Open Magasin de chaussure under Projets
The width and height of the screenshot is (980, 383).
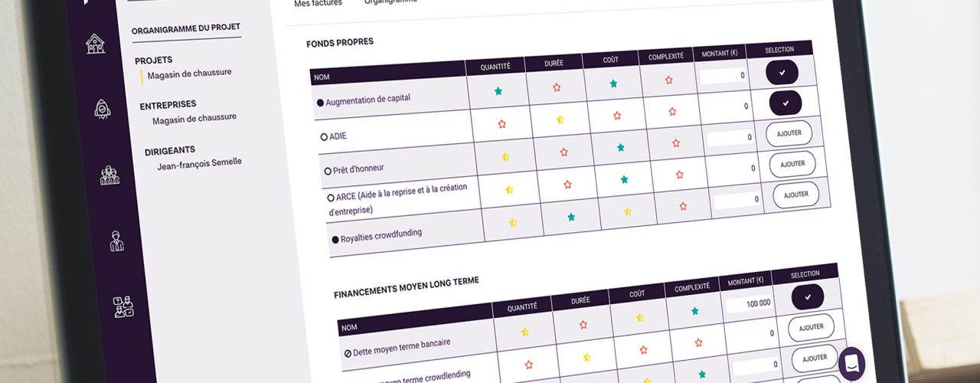pyautogui.click(x=189, y=74)
